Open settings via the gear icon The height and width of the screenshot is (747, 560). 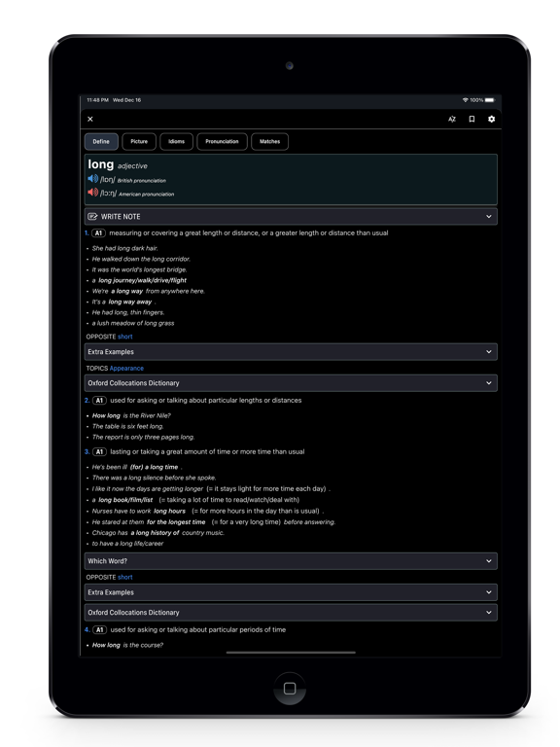tap(491, 119)
